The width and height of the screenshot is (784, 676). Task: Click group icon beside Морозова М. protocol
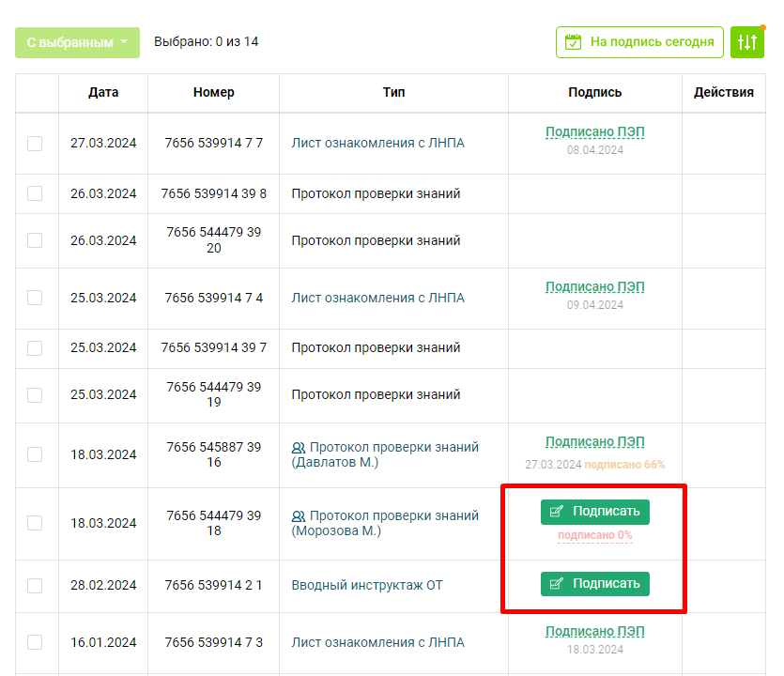click(x=299, y=516)
